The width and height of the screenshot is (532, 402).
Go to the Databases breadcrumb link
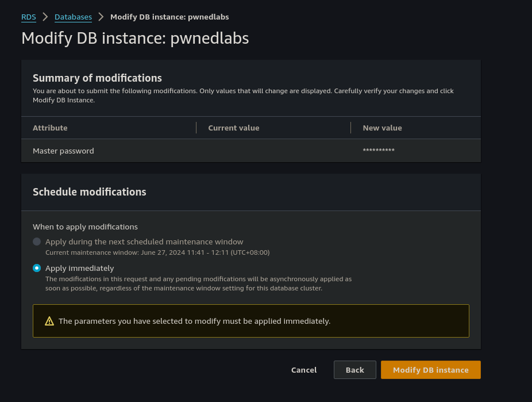(x=73, y=17)
